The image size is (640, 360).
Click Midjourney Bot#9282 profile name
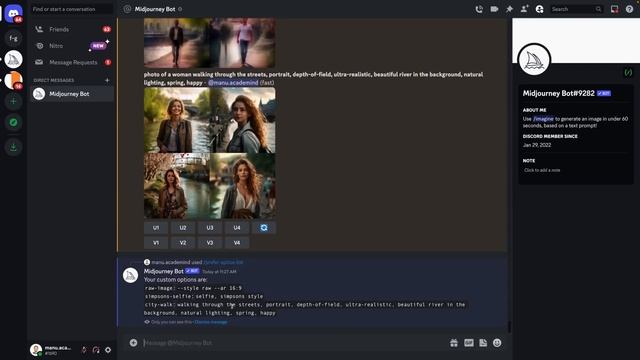558,93
